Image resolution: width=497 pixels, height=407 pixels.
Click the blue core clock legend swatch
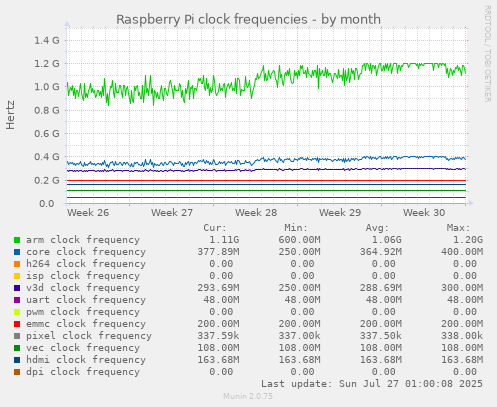17,252
